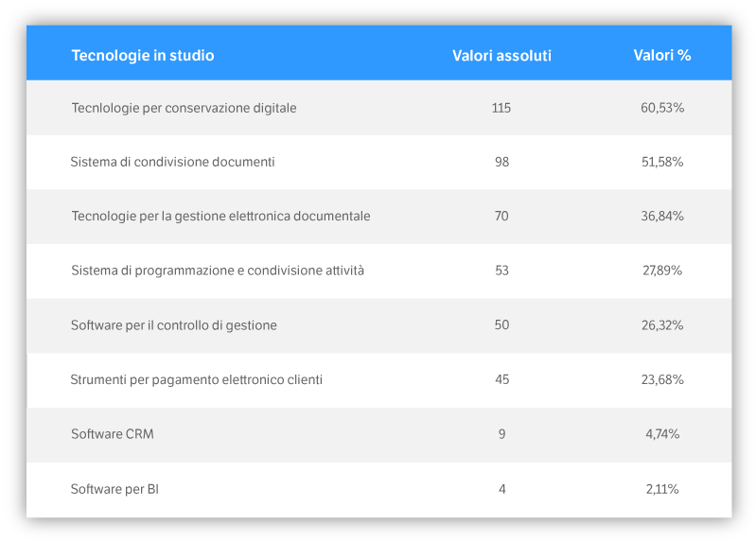Select the 36,84% percentage cell
The width and height of the screenshot is (756, 542).
click(x=662, y=216)
